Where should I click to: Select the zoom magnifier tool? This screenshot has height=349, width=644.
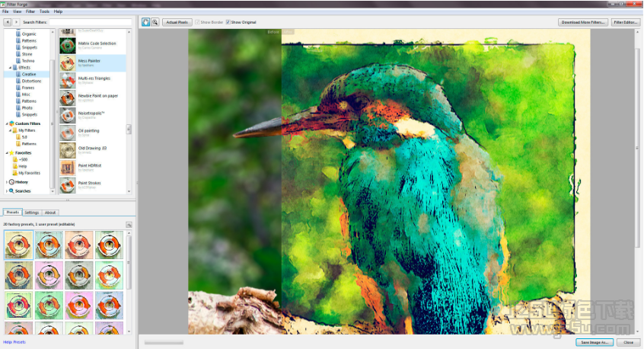[155, 22]
